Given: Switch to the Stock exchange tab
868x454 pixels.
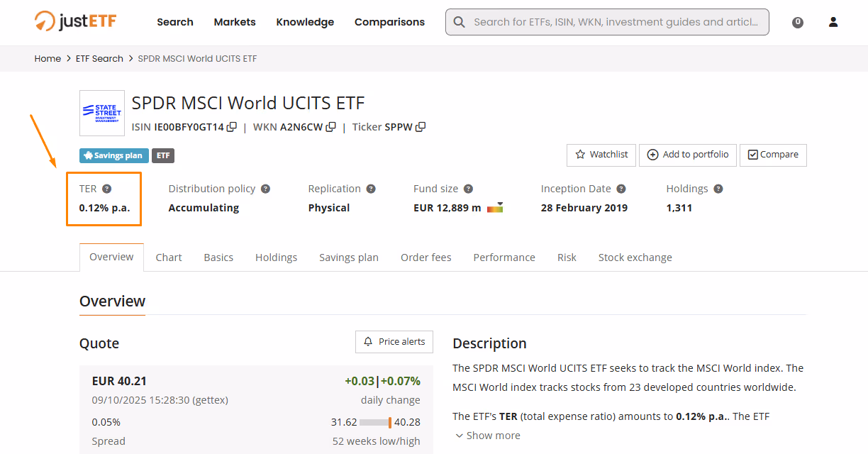Looking at the screenshot, I should tap(635, 258).
